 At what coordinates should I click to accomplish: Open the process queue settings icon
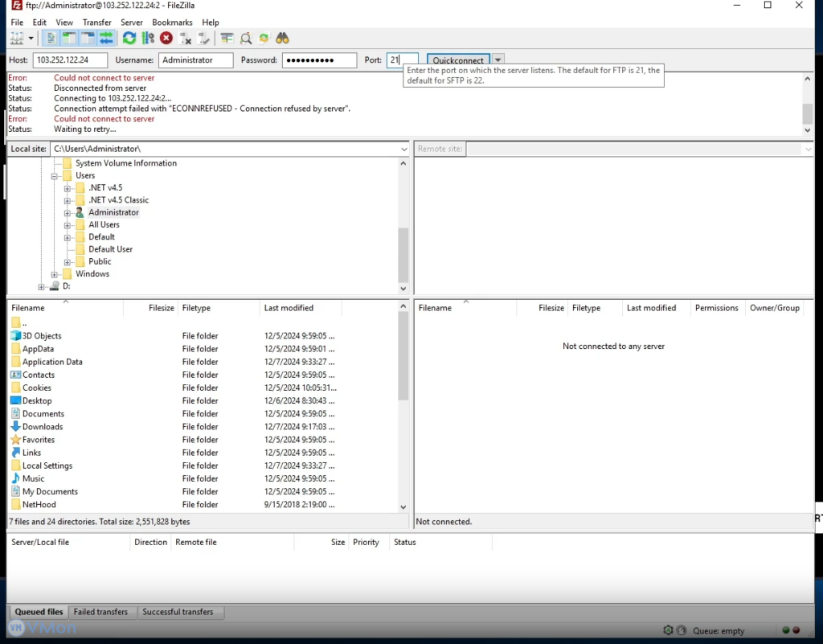pyautogui.click(x=148, y=38)
